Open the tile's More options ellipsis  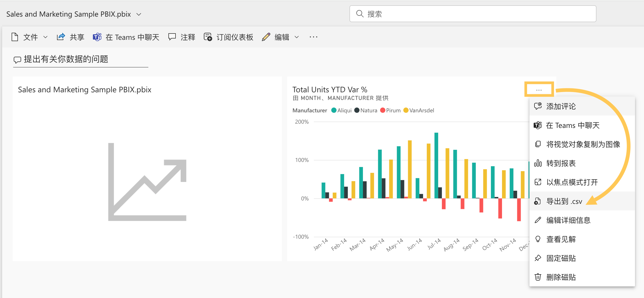click(x=539, y=90)
